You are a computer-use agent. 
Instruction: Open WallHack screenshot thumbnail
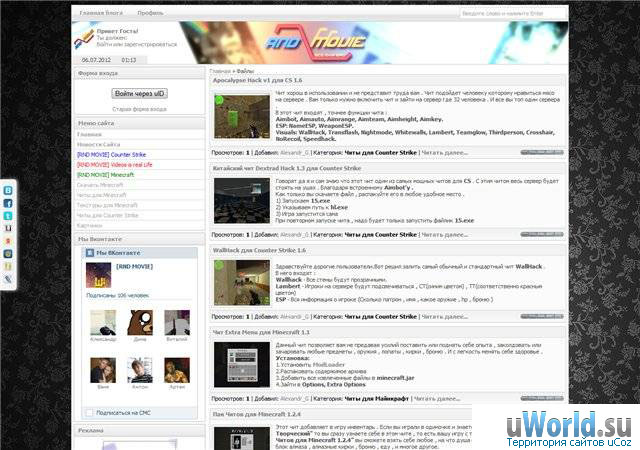click(242, 283)
